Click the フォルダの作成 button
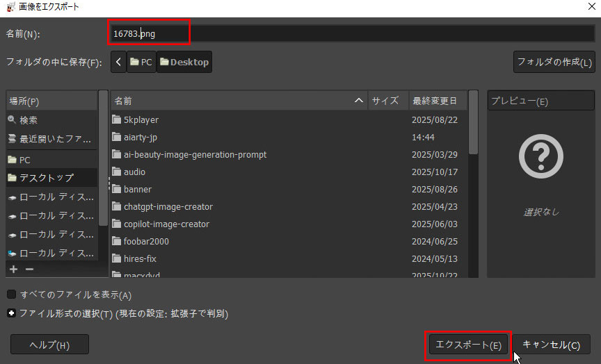Screen dimensions: 601x364 click(553, 62)
